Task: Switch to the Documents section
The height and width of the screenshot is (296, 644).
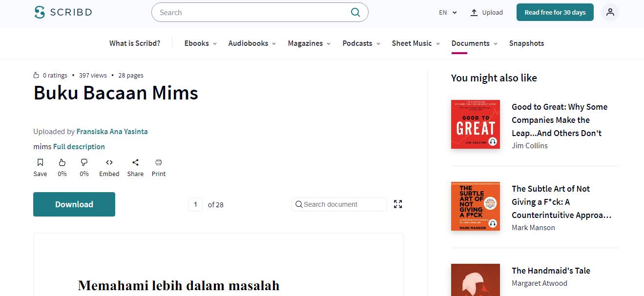Action: (x=471, y=43)
